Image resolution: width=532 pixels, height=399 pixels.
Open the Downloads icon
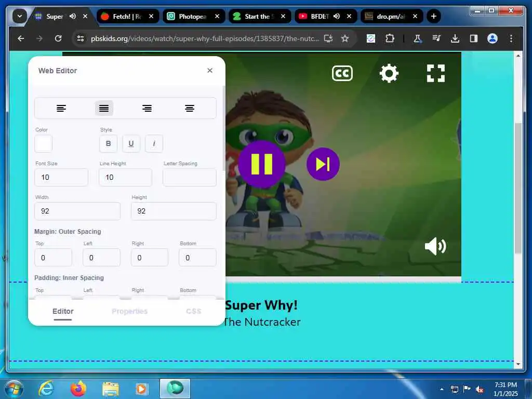click(x=455, y=38)
